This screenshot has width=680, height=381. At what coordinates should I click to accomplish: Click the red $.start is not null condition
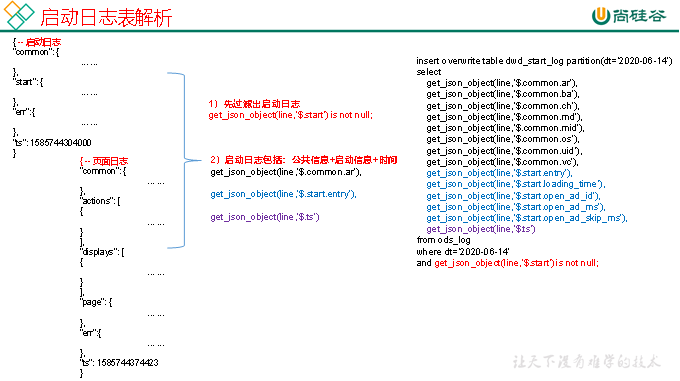tap(517, 263)
